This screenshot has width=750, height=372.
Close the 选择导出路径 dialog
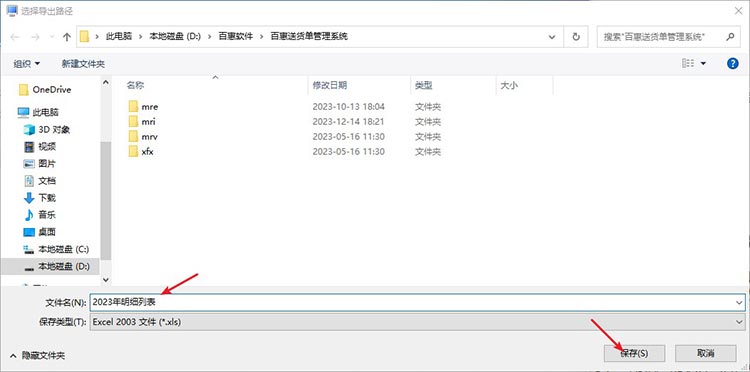[738, 11]
